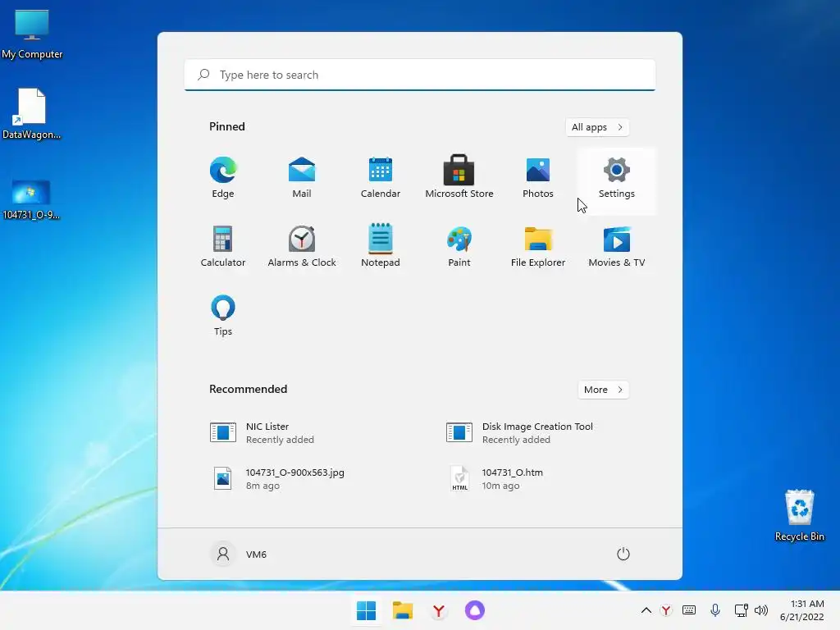Image resolution: width=840 pixels, height=630 pixels.
Task: Show hidden tray icons chevron
Action: pos(646,610)
